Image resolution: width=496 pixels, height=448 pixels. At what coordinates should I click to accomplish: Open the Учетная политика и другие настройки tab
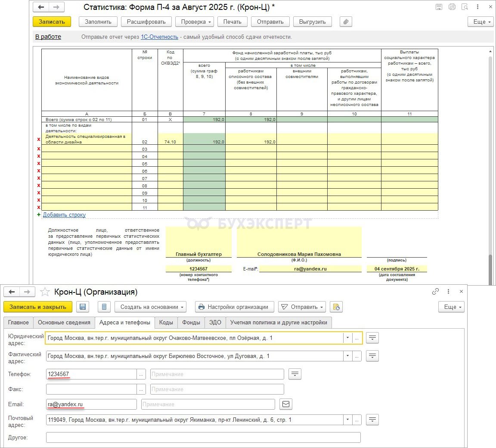click(x=279, y=322)
